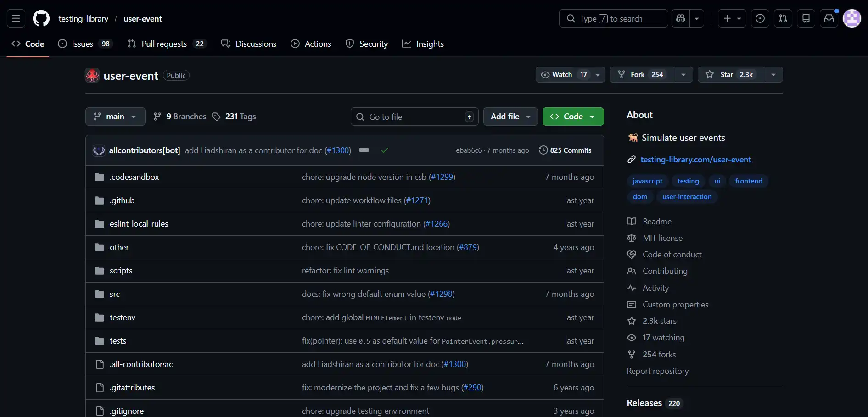Screen dimensions: 868x417
Task: Open the Insights tab
Action: (423, 44)
